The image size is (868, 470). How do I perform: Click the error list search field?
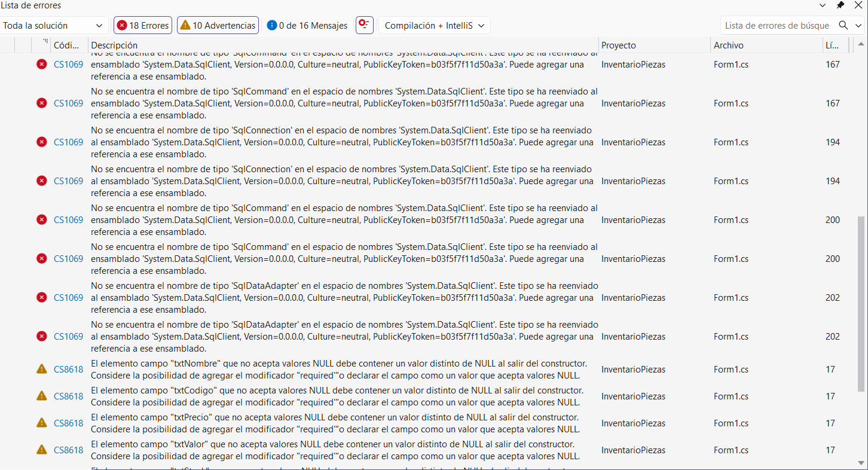(x=777, y=25)
